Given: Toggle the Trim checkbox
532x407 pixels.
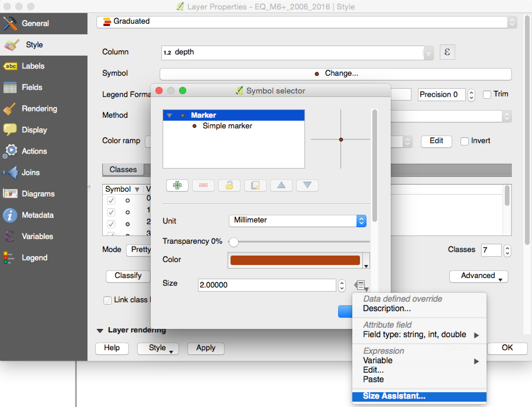Looking at the screenshot, I should pos(487,95).
